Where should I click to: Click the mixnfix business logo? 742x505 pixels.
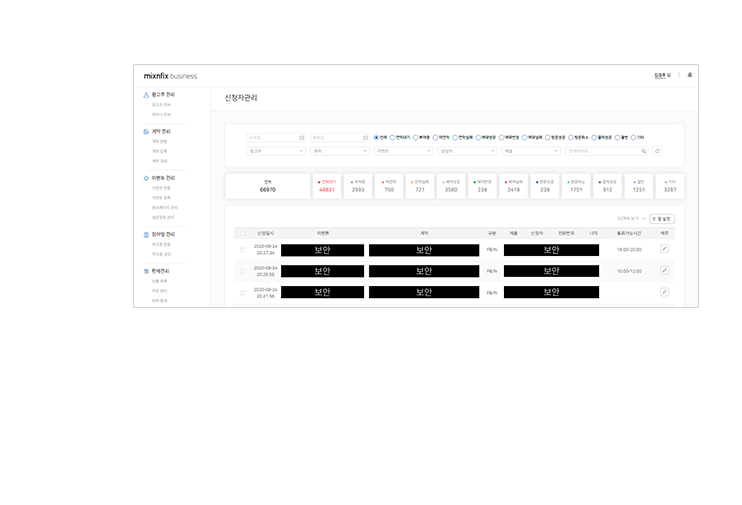pos(170,76)
